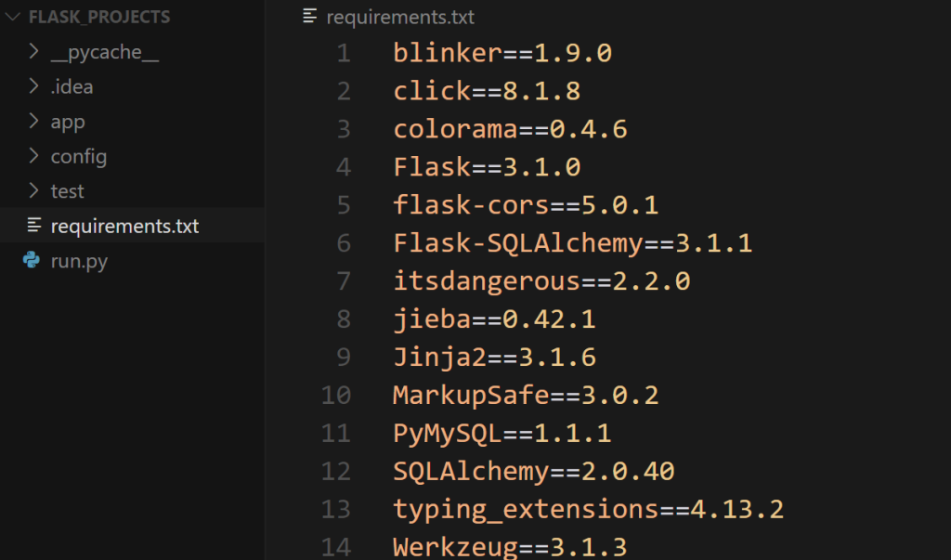Screen dimensions: 951x560
Task: Expand the config folder chevron
Action: 33,156
